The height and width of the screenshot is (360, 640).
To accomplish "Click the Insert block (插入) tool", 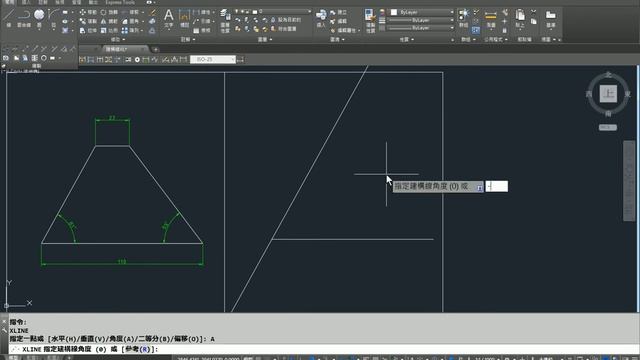I will (321, 18).
